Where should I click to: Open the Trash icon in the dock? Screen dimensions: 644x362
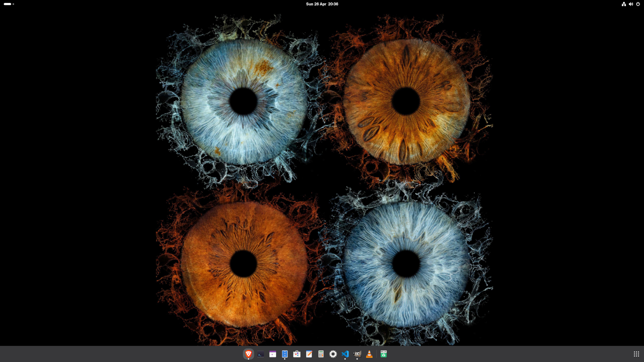click(384, 354)
